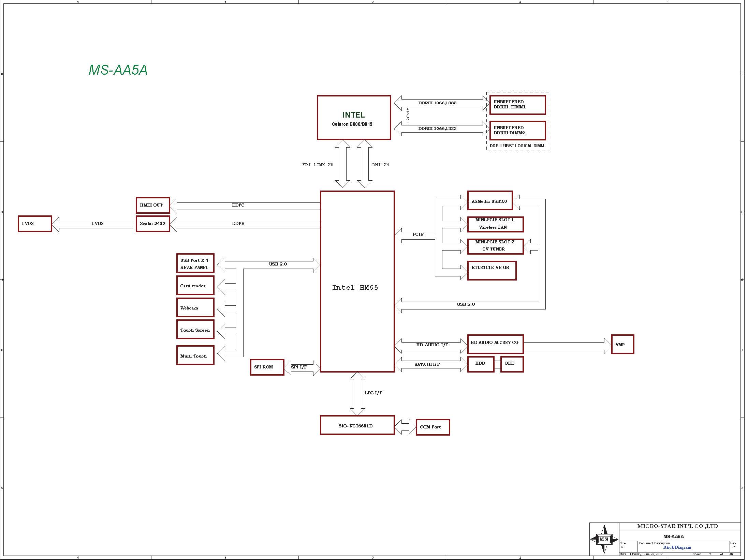Screen dimensions: 748x560
Task: Click the Scalar 2482 block
Action: click(x=152, y=224)
